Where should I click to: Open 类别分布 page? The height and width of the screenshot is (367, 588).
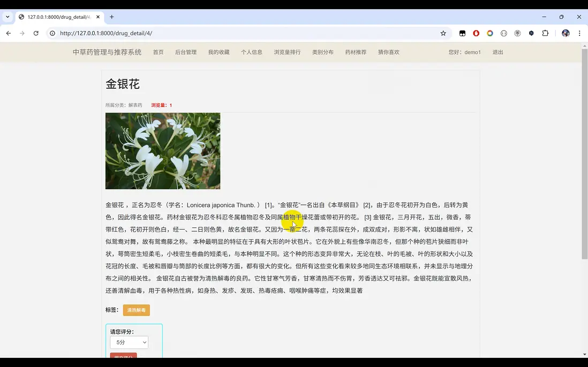[x=323, y=52]
